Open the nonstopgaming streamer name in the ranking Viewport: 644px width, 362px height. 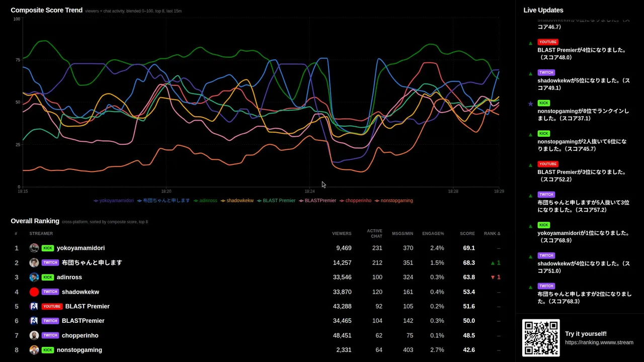[x=79, y=350]
